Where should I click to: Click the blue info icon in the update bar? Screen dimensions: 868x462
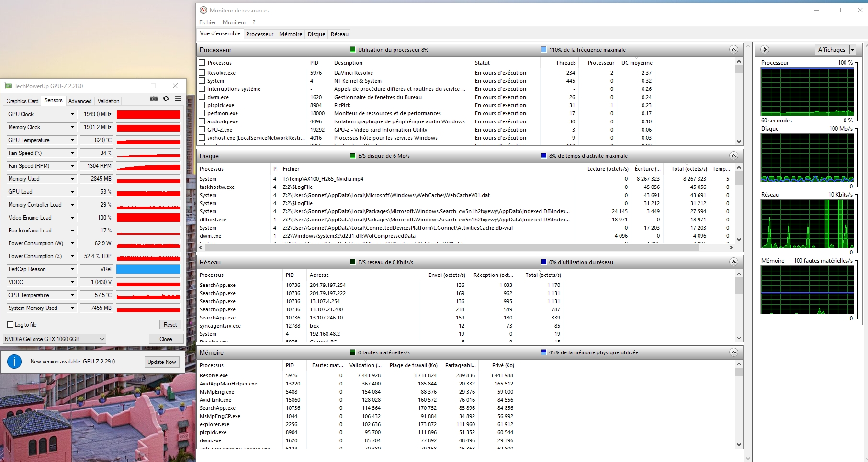(14, 362)
